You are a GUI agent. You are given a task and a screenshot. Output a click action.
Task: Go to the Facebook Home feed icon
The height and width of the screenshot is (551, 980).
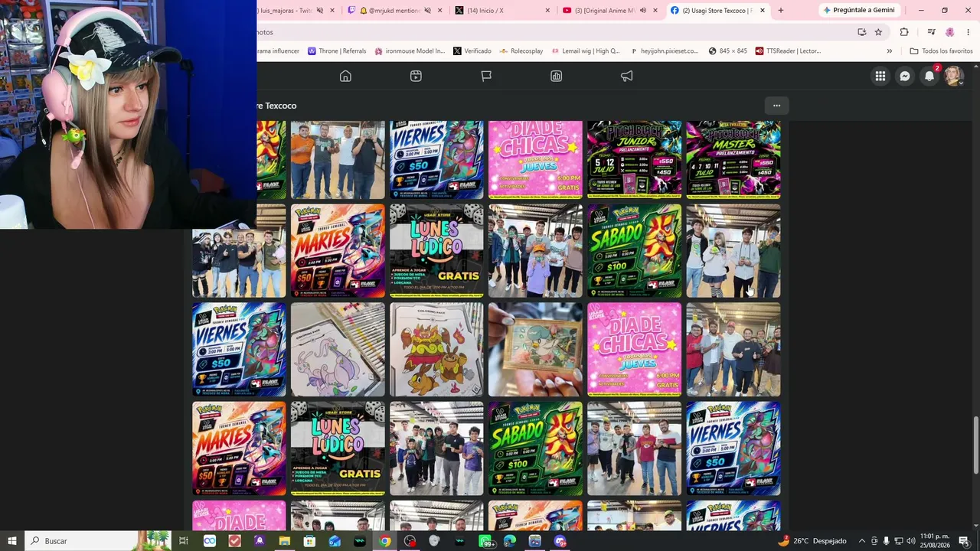(x=345, y=76)
